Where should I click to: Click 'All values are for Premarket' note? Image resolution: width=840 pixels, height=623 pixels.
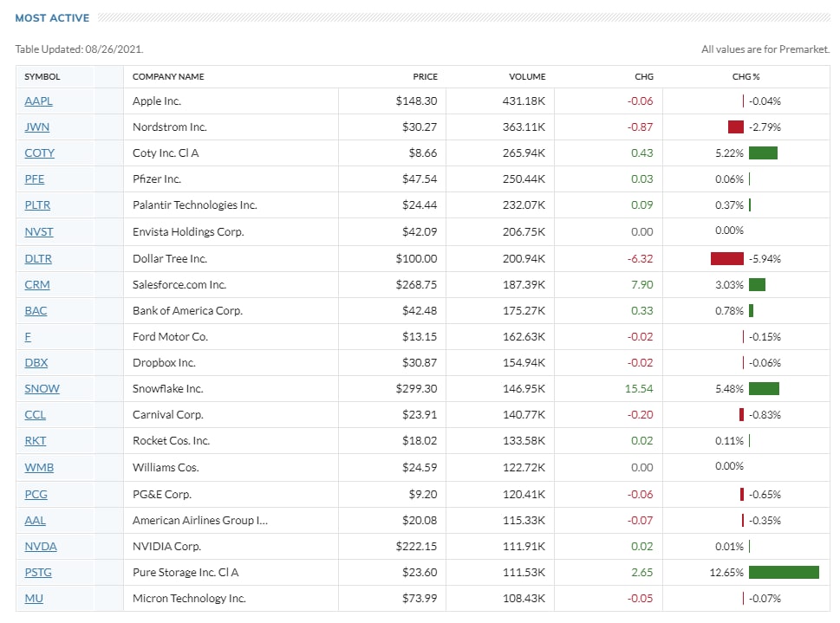(x=765, y=49)
